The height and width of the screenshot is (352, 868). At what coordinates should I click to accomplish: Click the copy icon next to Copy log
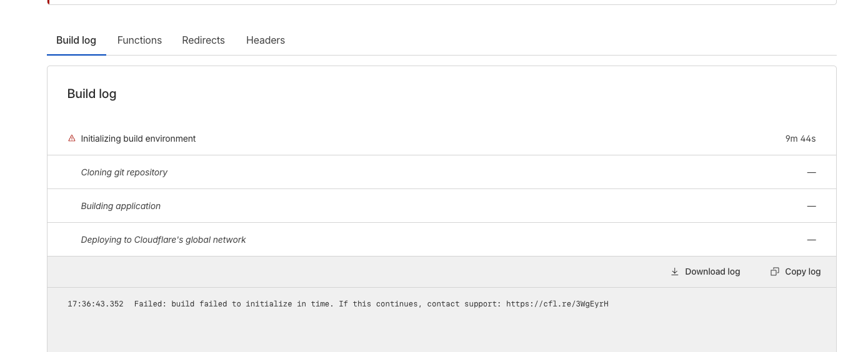click(775, 271)
